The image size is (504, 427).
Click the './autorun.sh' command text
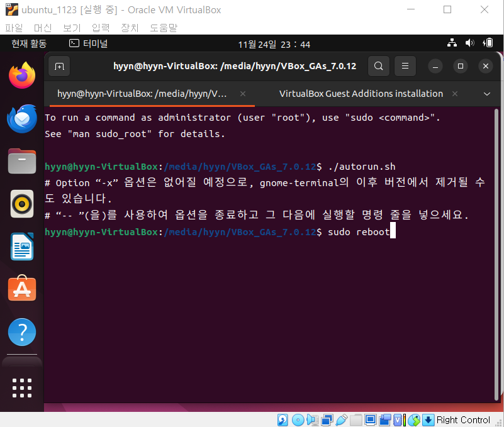coord(362,167)
